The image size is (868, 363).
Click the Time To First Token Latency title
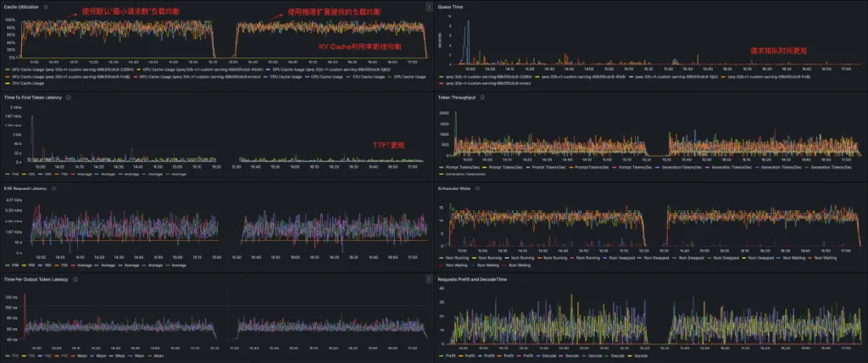click(34, 98)
